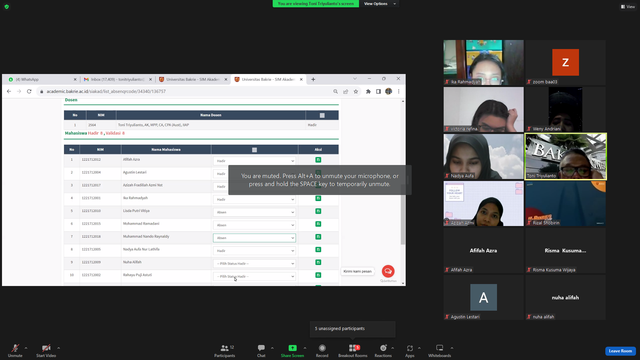
Task: Expand share screen options arrow
Action: coord(305,348)
